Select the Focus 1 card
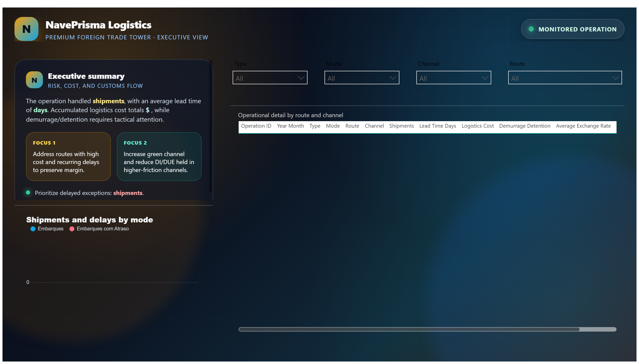The width and height of the screenshot is (639, 364). tap(68, 157)
